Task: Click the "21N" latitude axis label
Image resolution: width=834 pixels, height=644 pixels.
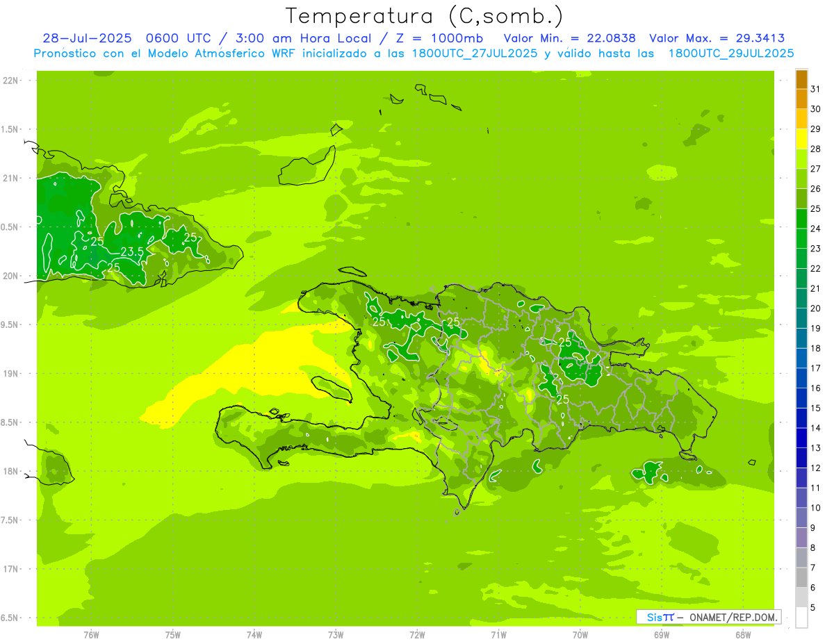Action: [x=10, y=178]
